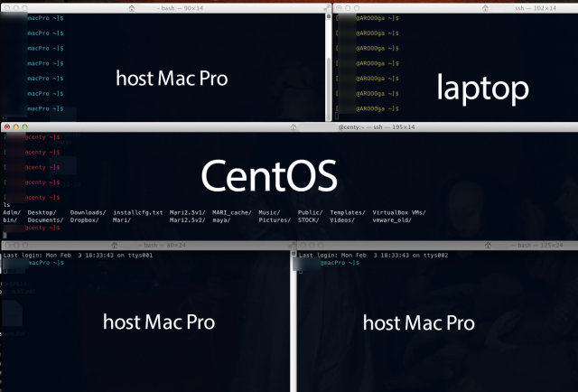
Task: Click 'maya/' in the ls output
Action: (x=221, y=220)
